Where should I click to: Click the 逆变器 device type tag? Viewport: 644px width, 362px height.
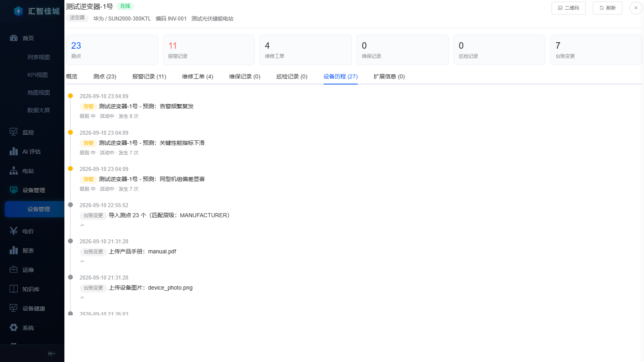coord(77,18)
